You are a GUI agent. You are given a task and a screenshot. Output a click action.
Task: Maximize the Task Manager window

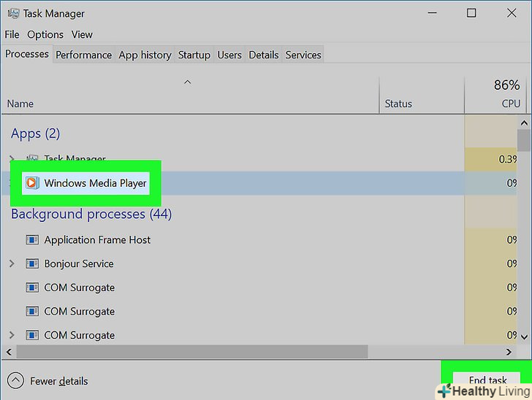(x=471, y=13)
